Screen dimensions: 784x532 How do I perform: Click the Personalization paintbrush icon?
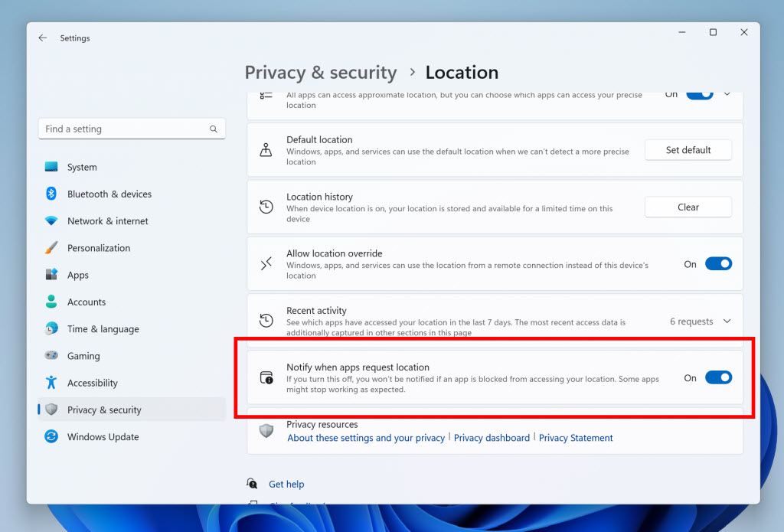tap(51, 248)
